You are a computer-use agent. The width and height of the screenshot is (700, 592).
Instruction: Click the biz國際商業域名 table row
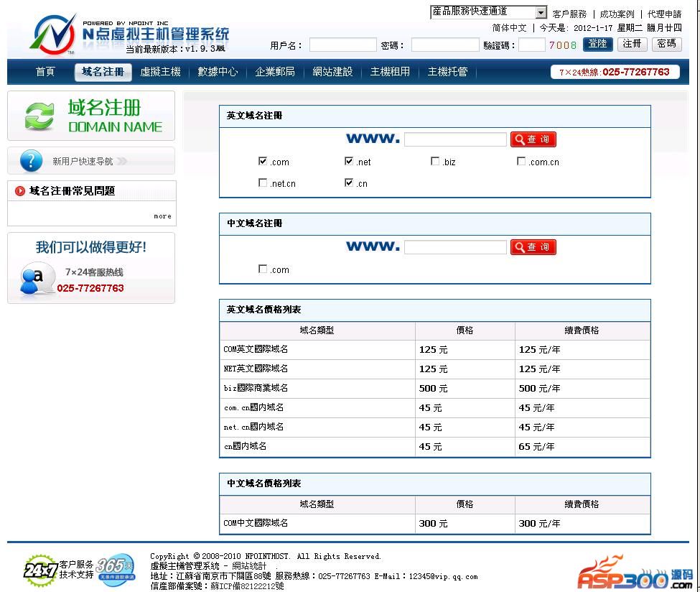point(435,389)
